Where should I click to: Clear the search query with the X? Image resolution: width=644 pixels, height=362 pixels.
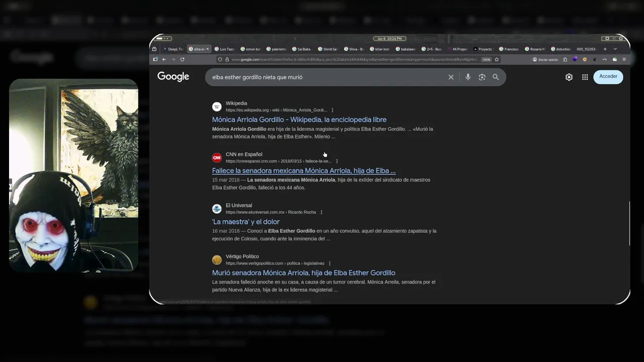(x=451, y=77)
